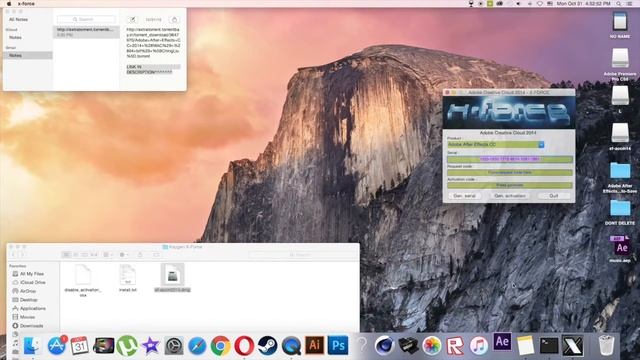Open Finder arrange-by dropdown

pyautogui.click(x=108, y=255)
